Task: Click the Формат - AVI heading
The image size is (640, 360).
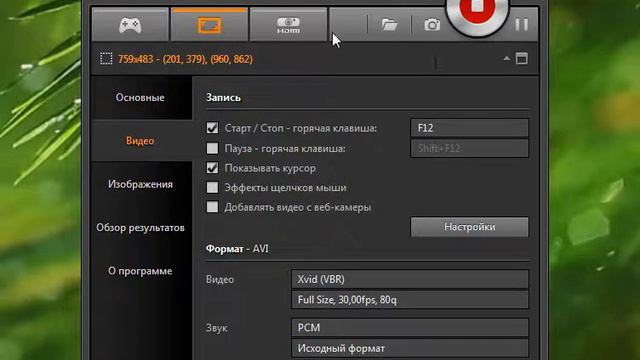Action: [237, 249]
